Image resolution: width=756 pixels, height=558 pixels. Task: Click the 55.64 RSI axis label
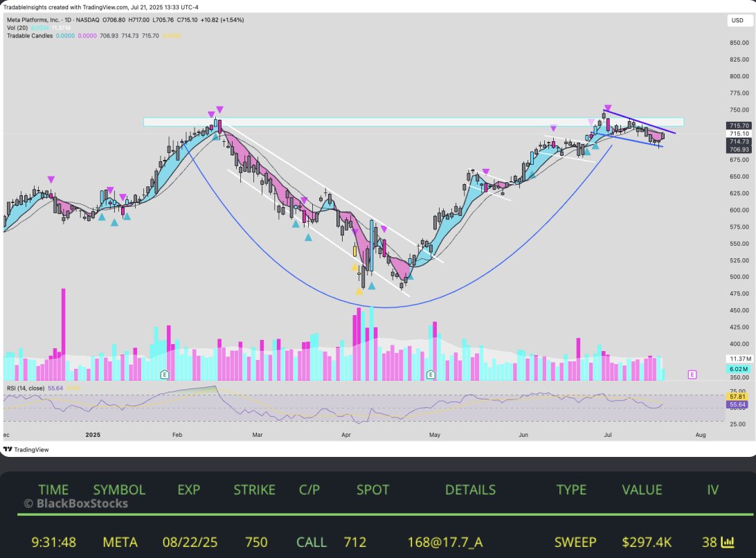(737, 404)
